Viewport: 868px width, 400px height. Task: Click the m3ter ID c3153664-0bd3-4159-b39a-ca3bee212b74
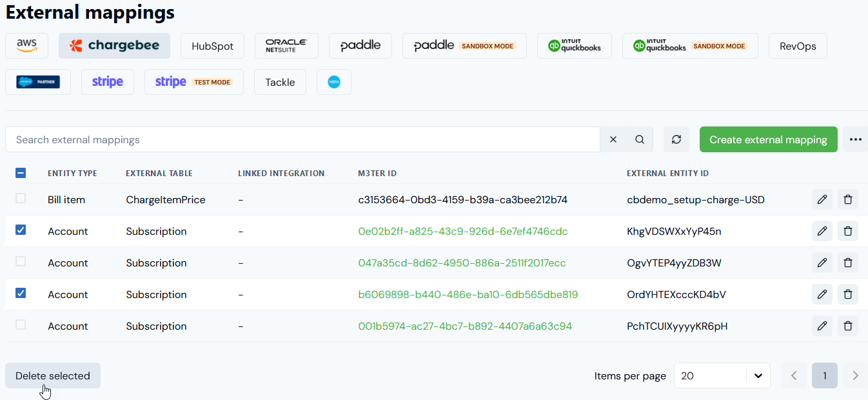click(x=463, y=199)
